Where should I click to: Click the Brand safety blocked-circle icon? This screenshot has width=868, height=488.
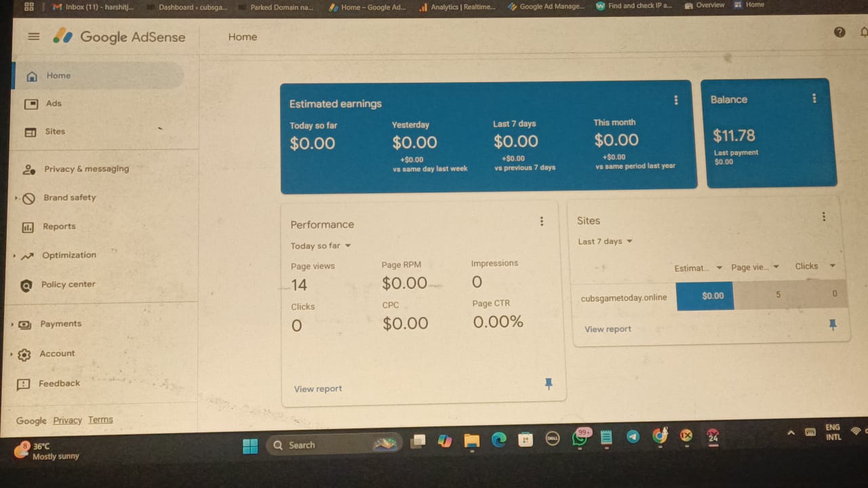28,199
